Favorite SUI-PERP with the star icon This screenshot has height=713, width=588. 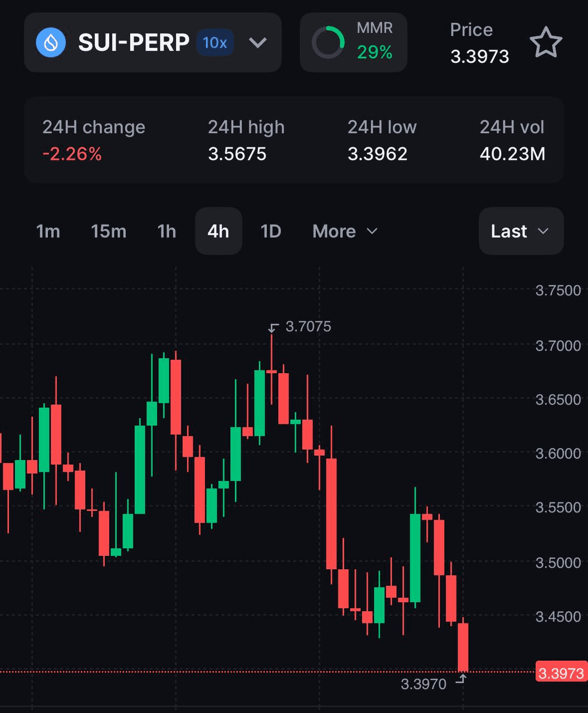coord(545,42)
